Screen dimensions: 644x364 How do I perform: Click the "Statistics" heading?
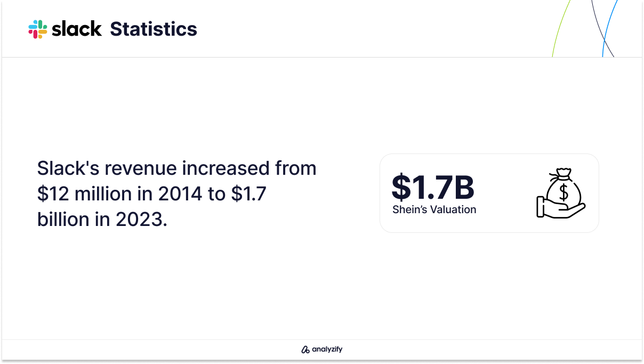[x=154, y=29]
